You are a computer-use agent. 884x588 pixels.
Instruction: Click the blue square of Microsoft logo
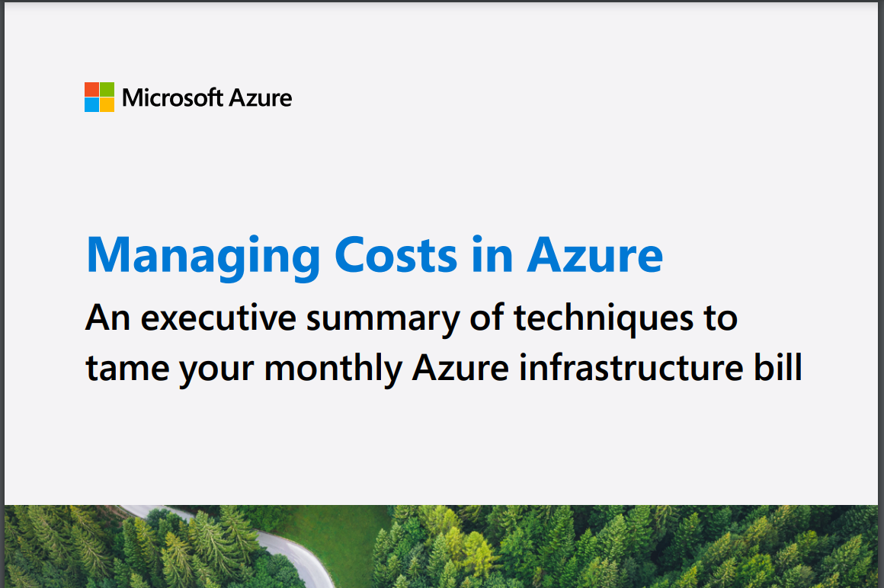(x=92, y=105)
